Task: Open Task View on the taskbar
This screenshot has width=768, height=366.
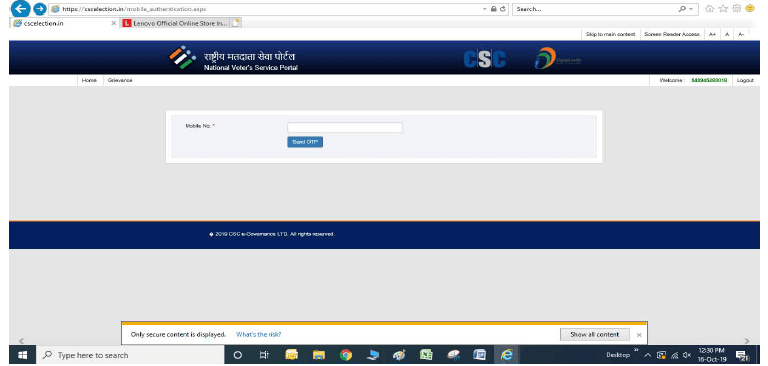Action: [264, 355]
